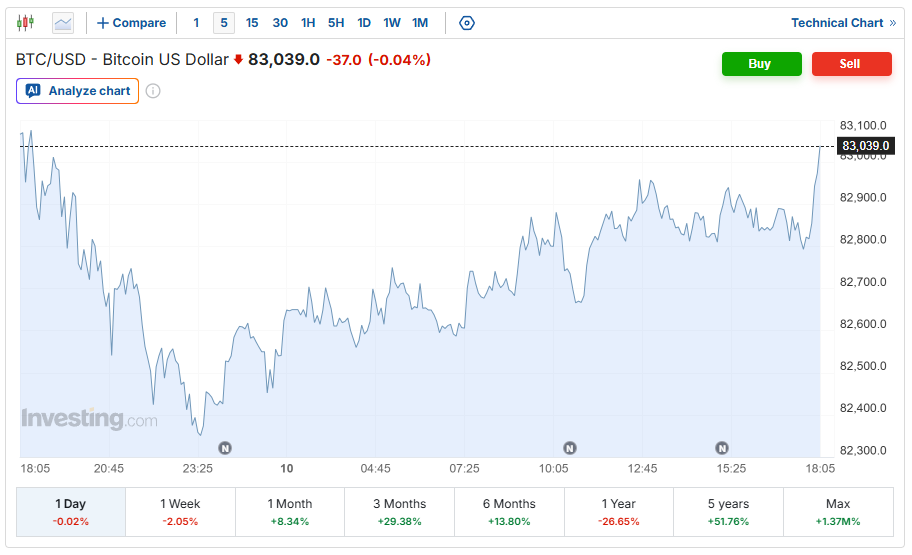Switch to the 1 Year range tab
Viewport: 912px width, 555px height.
pyautogui.click(x=619, y=512)
